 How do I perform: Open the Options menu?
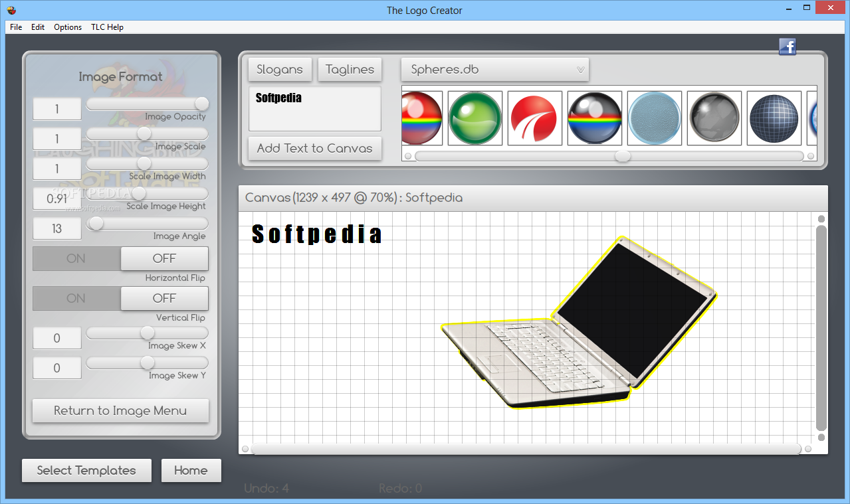pos(68,27)
